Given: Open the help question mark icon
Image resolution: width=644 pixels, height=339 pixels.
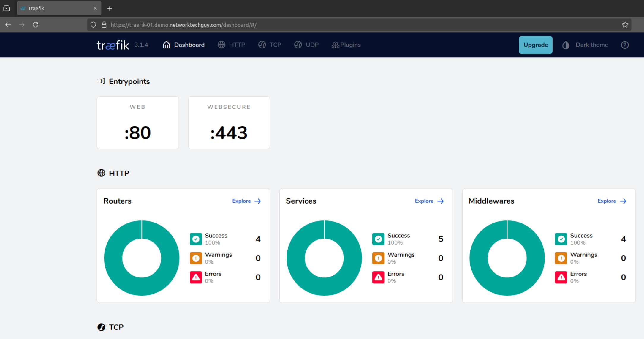Looking at the screenshot, I should pyautogui.click(x=625, y=45).
